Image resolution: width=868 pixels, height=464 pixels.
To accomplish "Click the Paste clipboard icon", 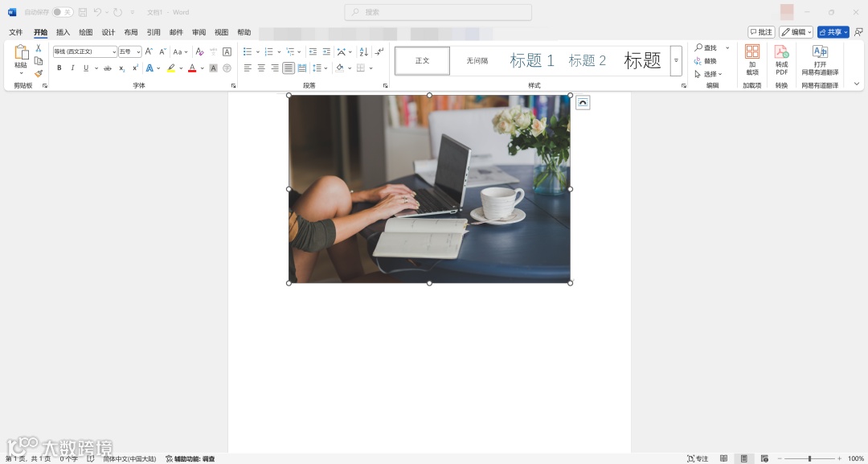I will coord(21,52).
